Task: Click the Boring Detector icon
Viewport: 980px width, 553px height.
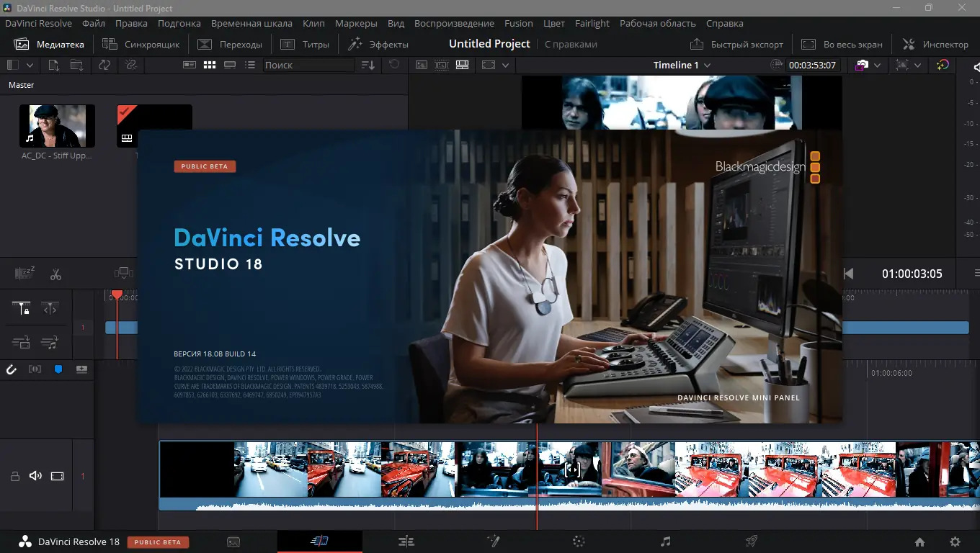Action: point(24,274)
